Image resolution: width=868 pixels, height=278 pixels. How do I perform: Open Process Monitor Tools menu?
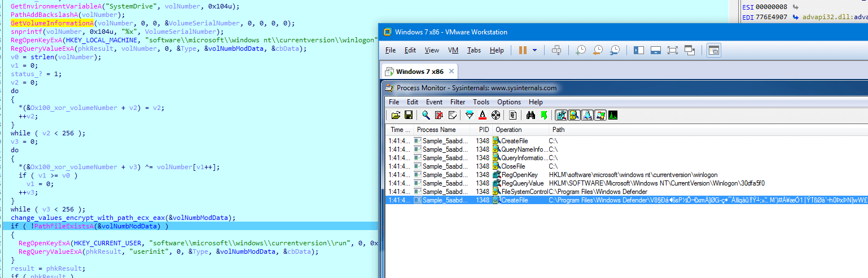481,102
